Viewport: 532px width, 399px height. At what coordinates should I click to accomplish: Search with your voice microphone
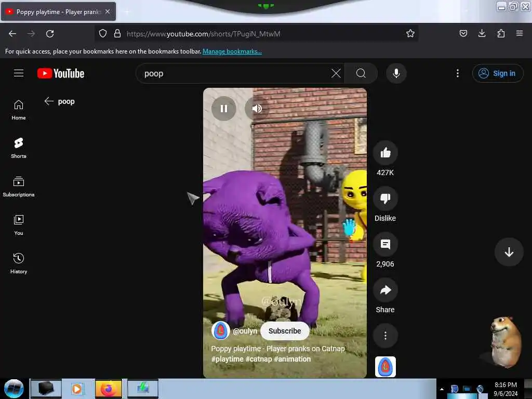coord(396,73)
